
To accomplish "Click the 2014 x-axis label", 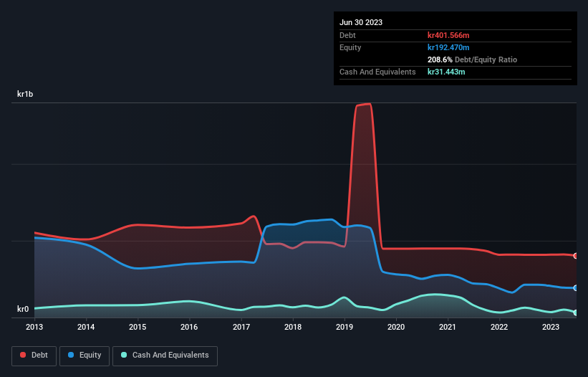I will click(x=86, y=327).
